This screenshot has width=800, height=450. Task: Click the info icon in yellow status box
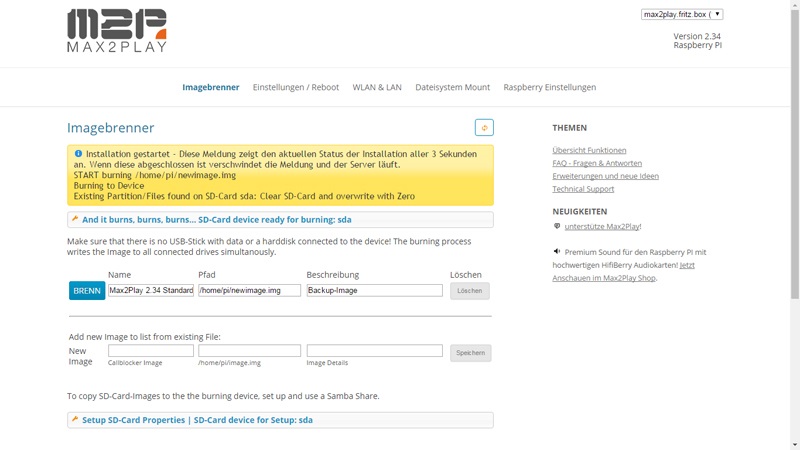pyautogui.click(x=78, y=154)
